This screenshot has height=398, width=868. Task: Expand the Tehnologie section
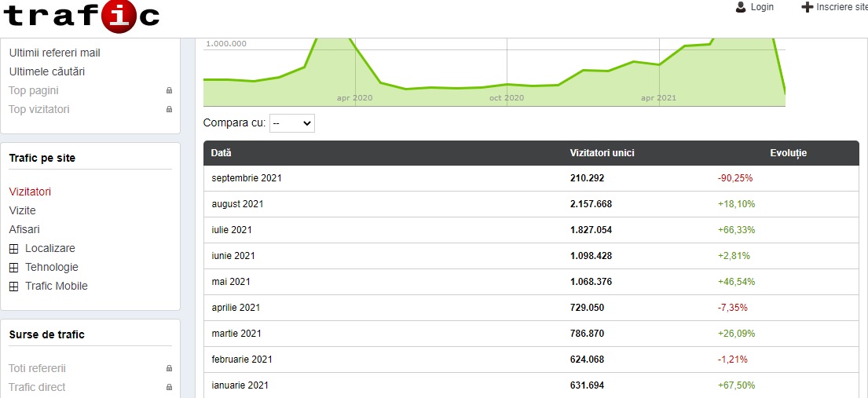coord(13,268)
